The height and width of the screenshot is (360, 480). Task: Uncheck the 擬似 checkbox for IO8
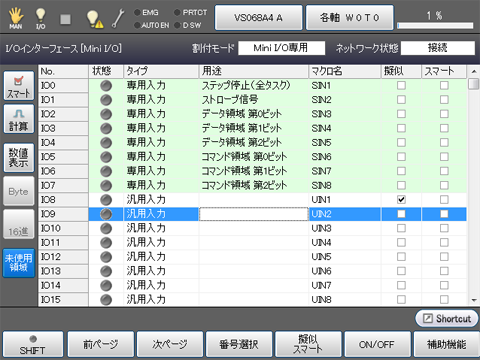(401, 200)
